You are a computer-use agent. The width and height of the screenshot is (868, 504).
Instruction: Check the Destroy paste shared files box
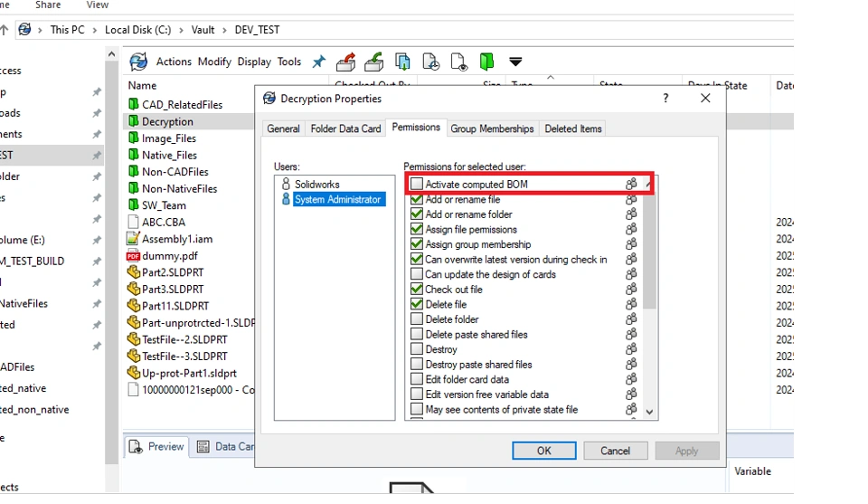click(417, 364)
